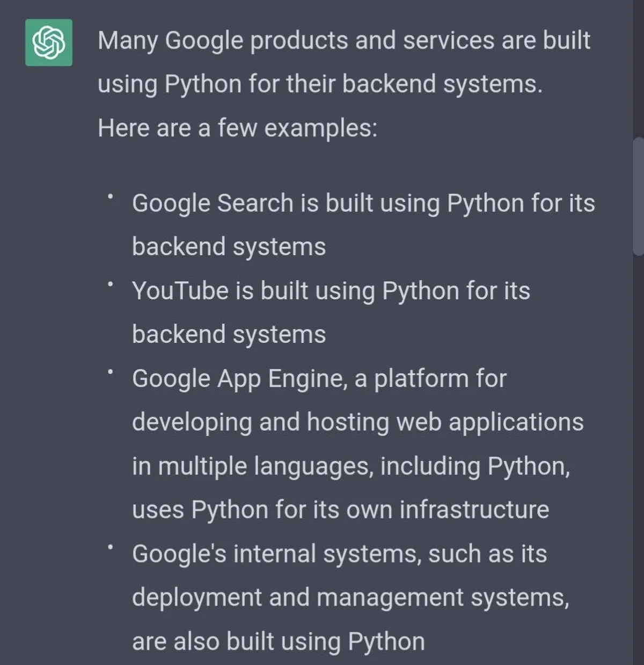Click the scrollbar thumb on the right edge

point(638,196)
